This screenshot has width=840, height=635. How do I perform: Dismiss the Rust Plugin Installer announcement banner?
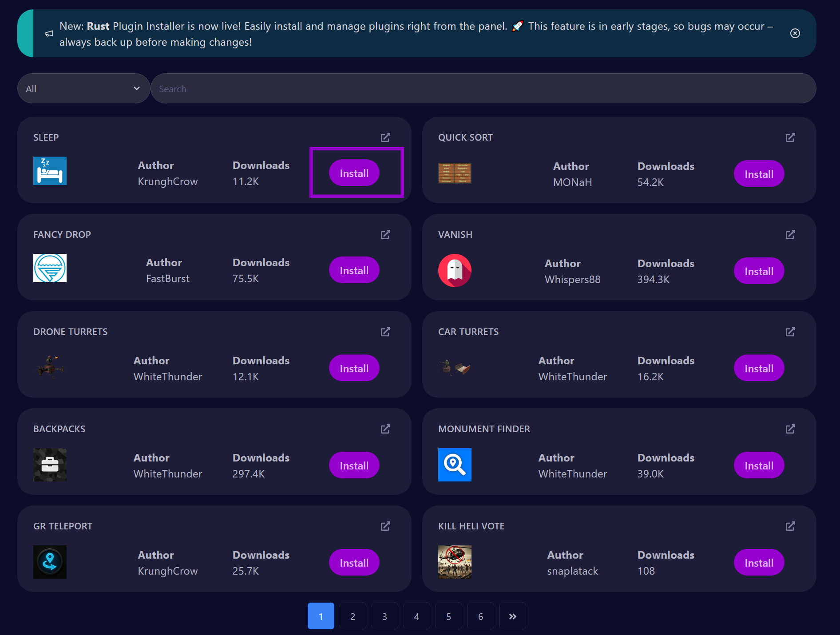tap(795, 33)
